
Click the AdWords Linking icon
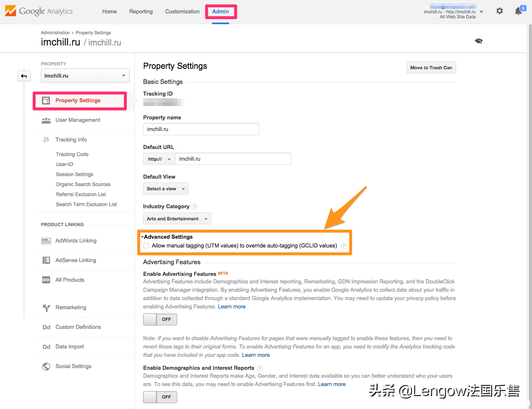tap(46, 241)
